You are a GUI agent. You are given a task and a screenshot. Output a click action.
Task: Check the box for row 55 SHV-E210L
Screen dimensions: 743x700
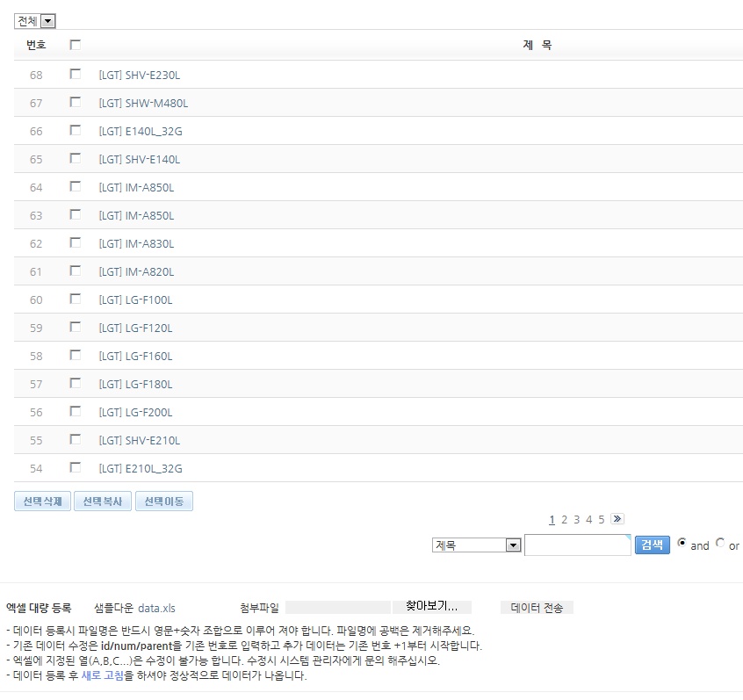[75, 439]
